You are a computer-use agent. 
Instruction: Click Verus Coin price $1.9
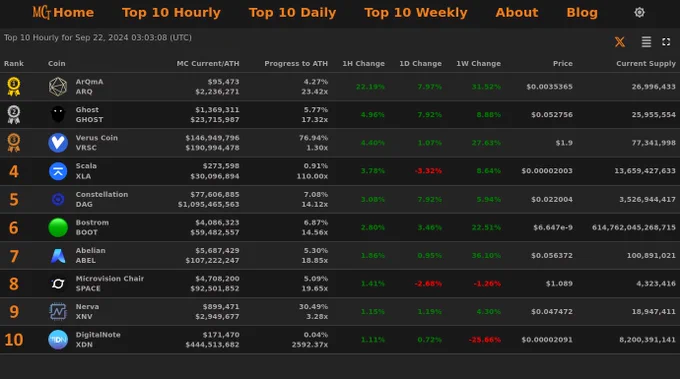point(564,143)
